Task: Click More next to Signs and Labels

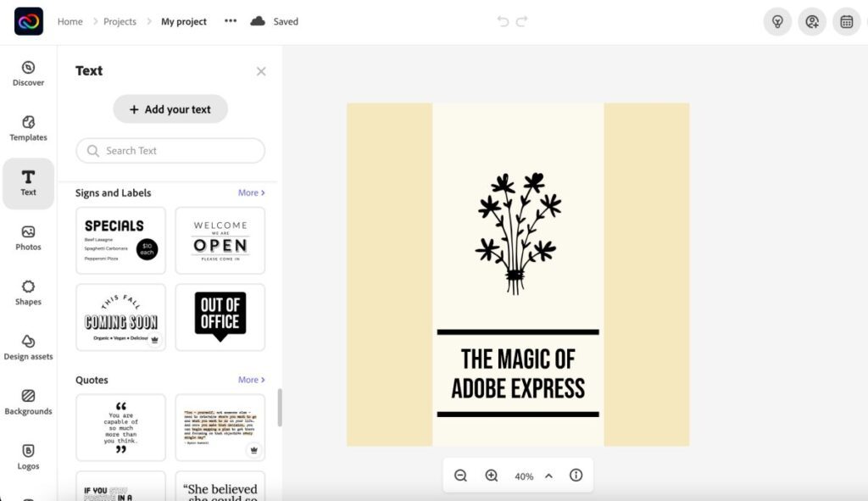Action: click(x=251, y=192)
